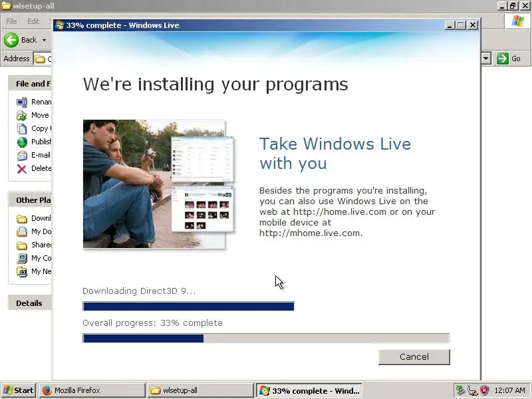Open the Back history dropdown arrow
The width and height of the screenshot is (532, 399).
(x=44, y=40)
